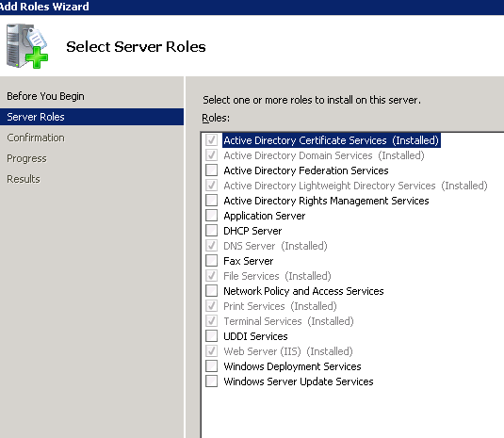Click Network Policy and Access Services label

coord(303,291)
